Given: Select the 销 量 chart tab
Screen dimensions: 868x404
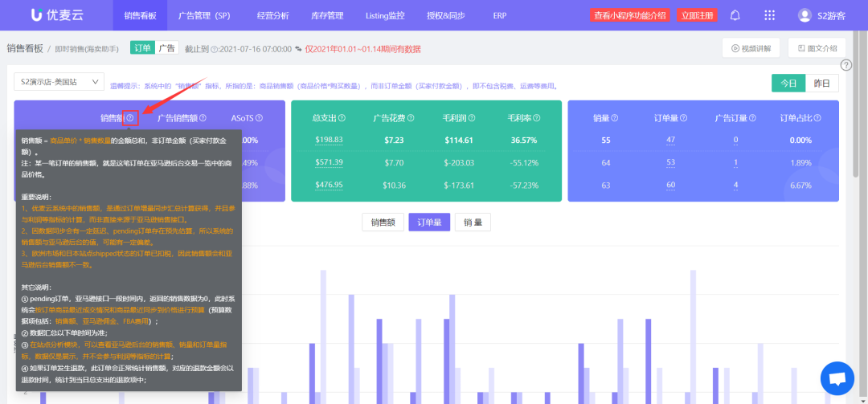Looking at the screenshot, I should coord(473,222).
